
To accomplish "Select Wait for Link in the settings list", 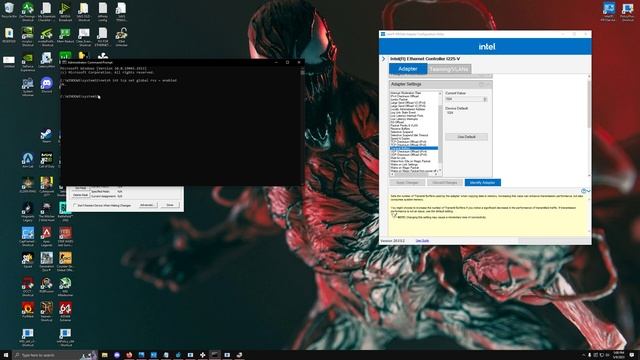I will tap(398, 158).
